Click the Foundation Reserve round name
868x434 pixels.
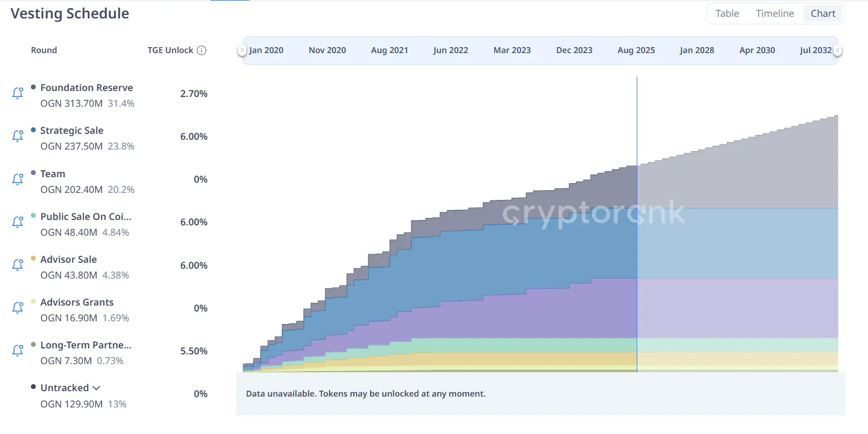[x=87, y=88]
